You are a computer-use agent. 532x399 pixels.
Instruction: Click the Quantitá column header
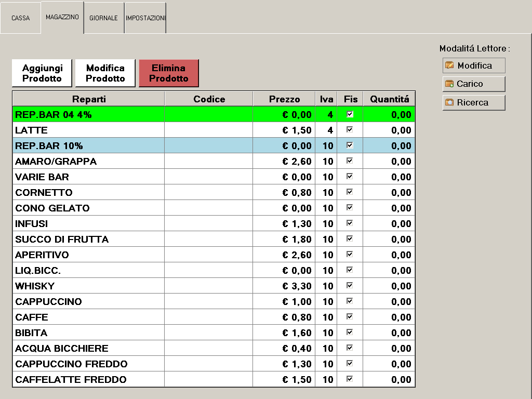coord(389,99)
